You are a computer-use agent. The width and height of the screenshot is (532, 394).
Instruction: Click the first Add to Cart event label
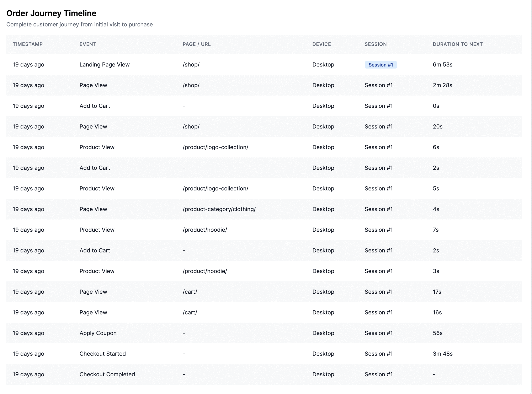[95, 106]
